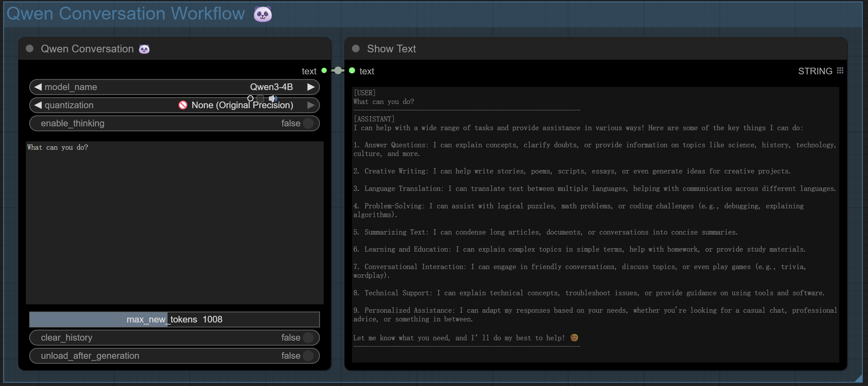Collapse the Show Text node via its title dot
This screenshot has width=868, height=386.
[x=356, y=49]
